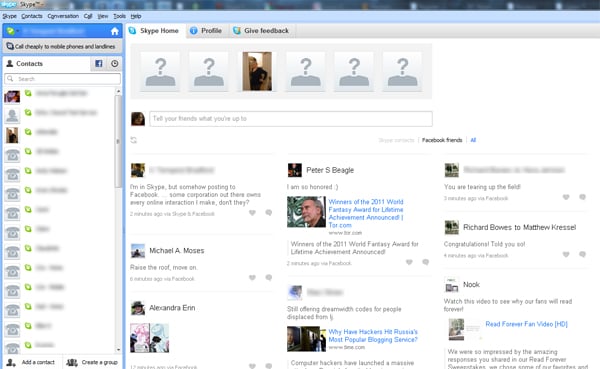Click the Nook avatar icon

click(452, 285)
